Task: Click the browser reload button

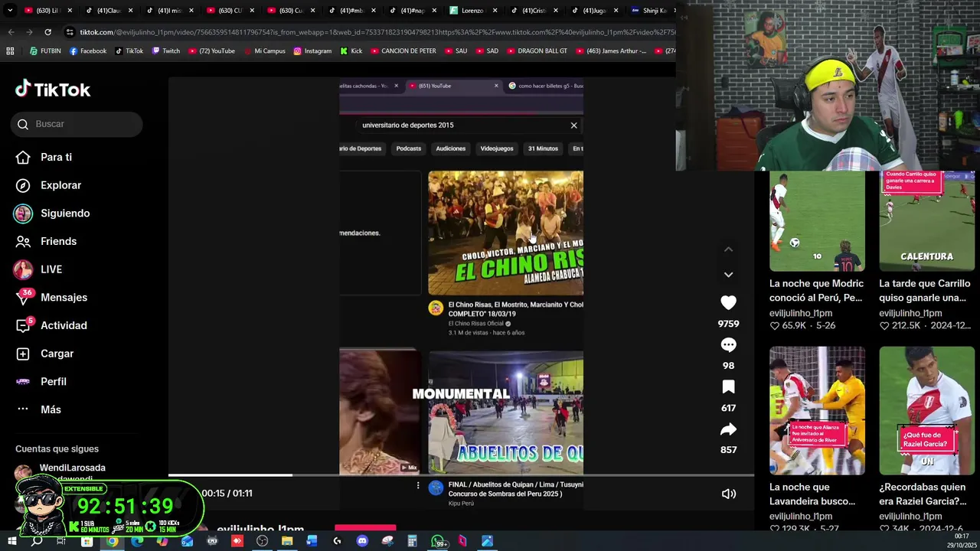Action: tap(47, 32)
